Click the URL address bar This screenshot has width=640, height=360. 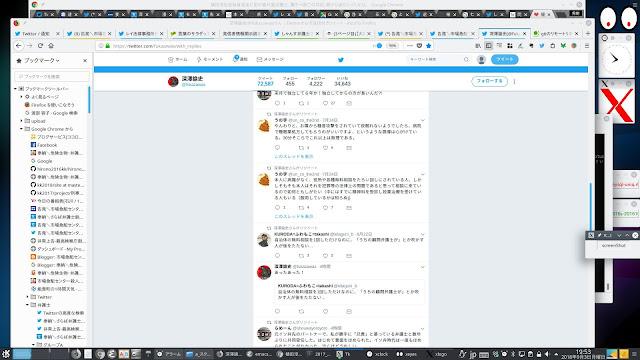(x=241, y=46)
